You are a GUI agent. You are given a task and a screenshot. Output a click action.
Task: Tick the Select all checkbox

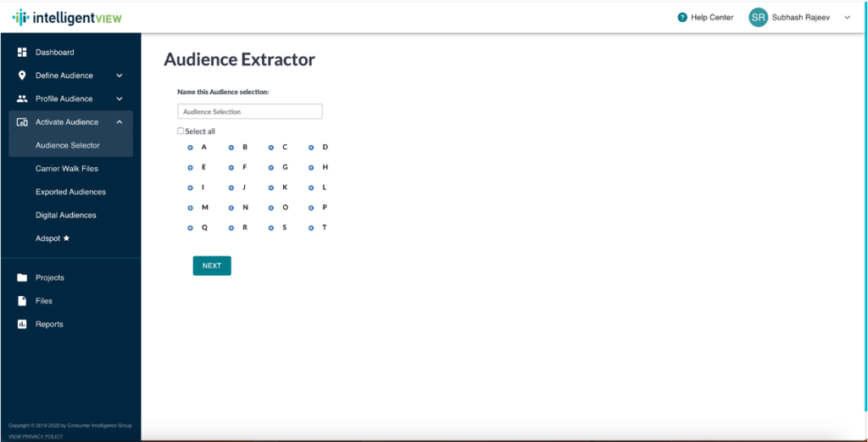pos(181,131)
